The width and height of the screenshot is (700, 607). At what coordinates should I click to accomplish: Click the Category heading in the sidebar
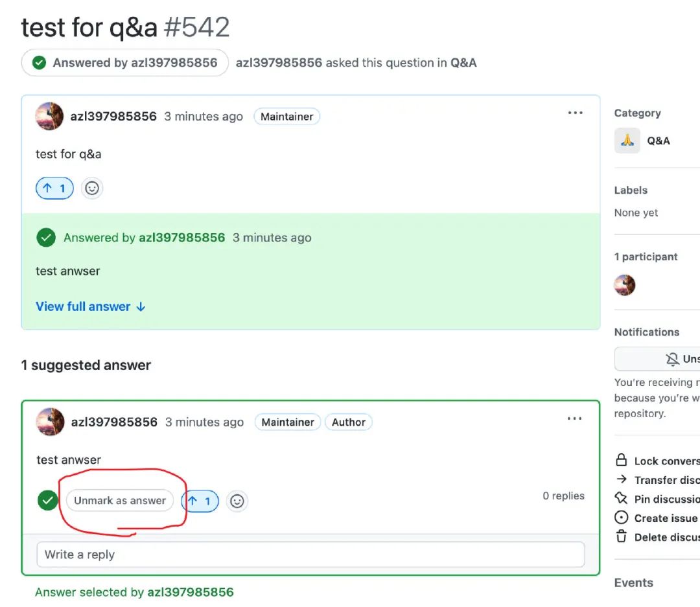tap(638, 113)
